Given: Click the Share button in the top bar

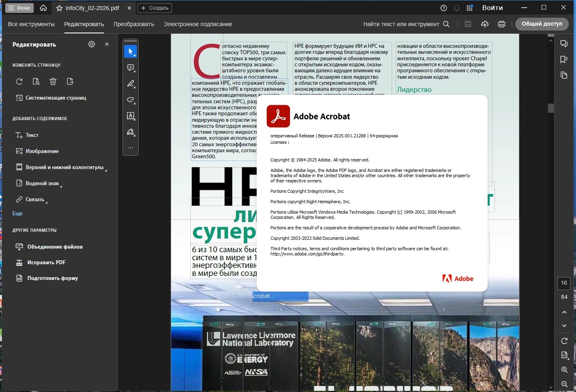Looking at the screenshot, I should [541, 24].
